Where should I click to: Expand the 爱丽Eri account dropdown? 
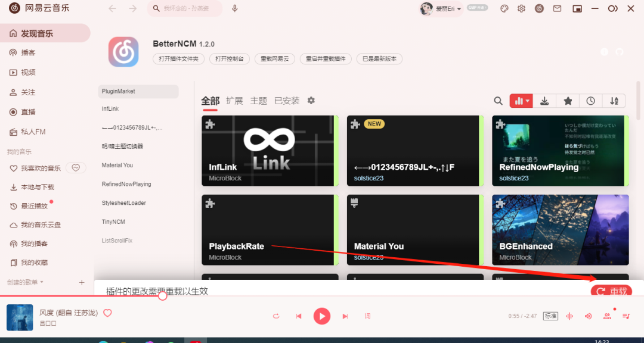pos(459,9)
